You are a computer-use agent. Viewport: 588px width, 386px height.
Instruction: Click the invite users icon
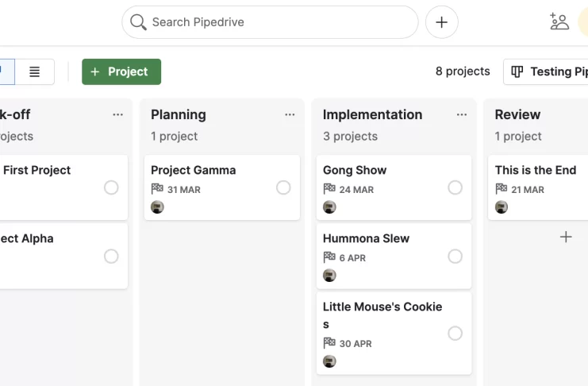tap(559, 21)
